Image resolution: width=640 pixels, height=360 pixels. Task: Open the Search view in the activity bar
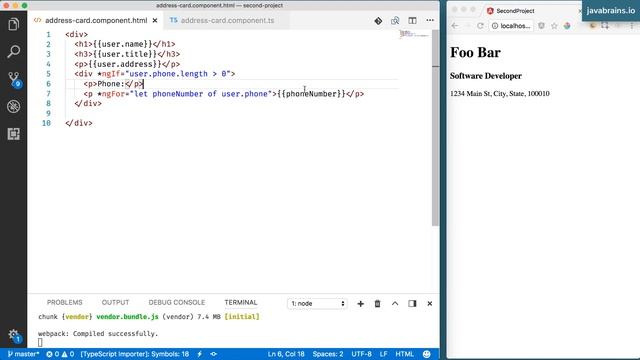point(13,52)
